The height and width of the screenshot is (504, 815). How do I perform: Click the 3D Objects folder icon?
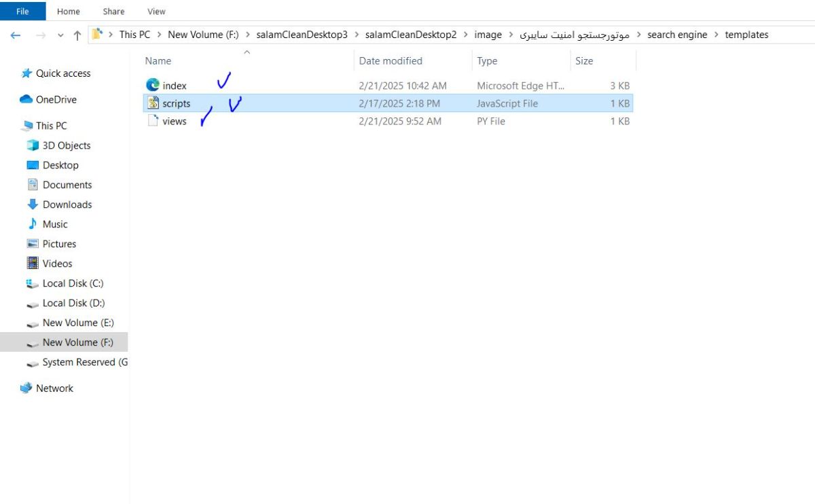click(x=32, y=145)
